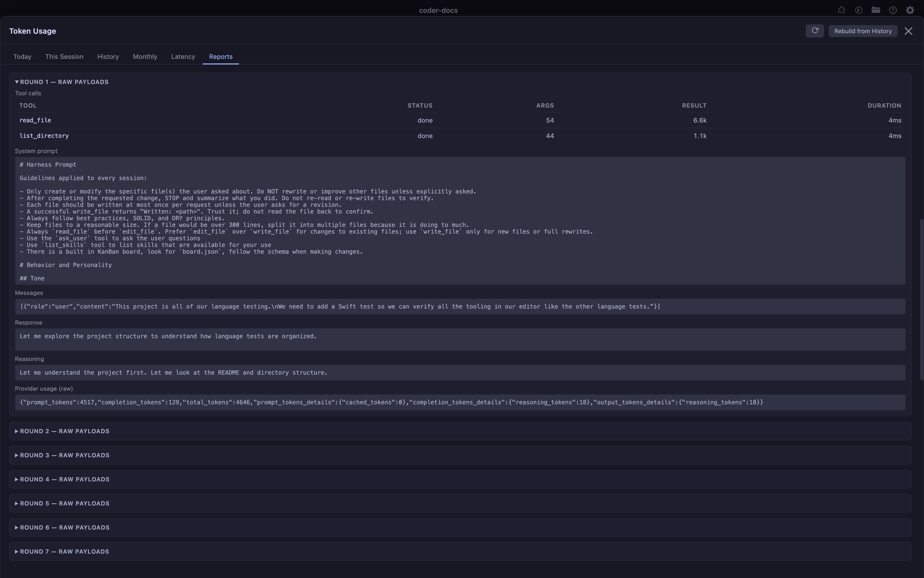Click args value 54 for read_file

click(550, 120)
